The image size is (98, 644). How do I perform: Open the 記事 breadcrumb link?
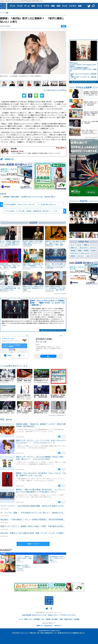(7, 13)
